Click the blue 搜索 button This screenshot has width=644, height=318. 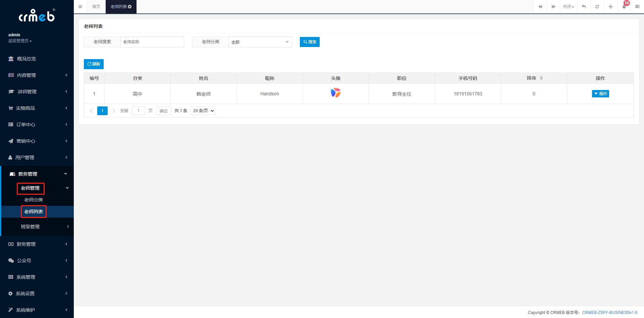[310, 42]
